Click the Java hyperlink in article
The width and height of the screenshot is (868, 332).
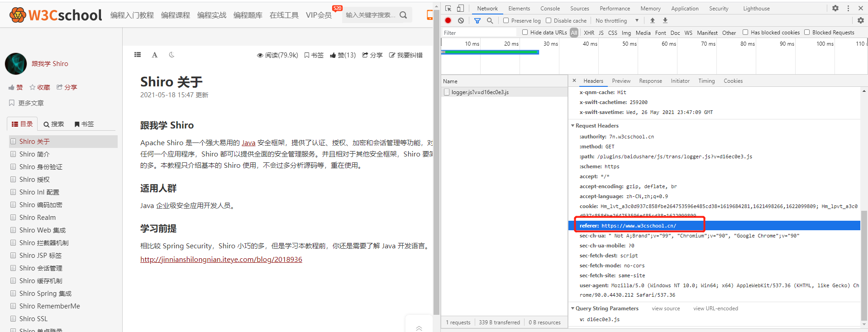(x=248, y=142)
